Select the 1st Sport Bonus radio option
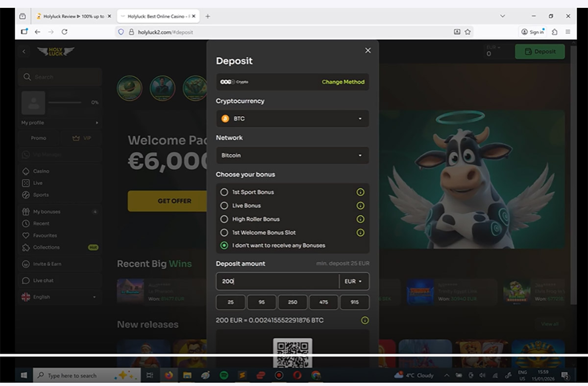 [x=224, y=192]
